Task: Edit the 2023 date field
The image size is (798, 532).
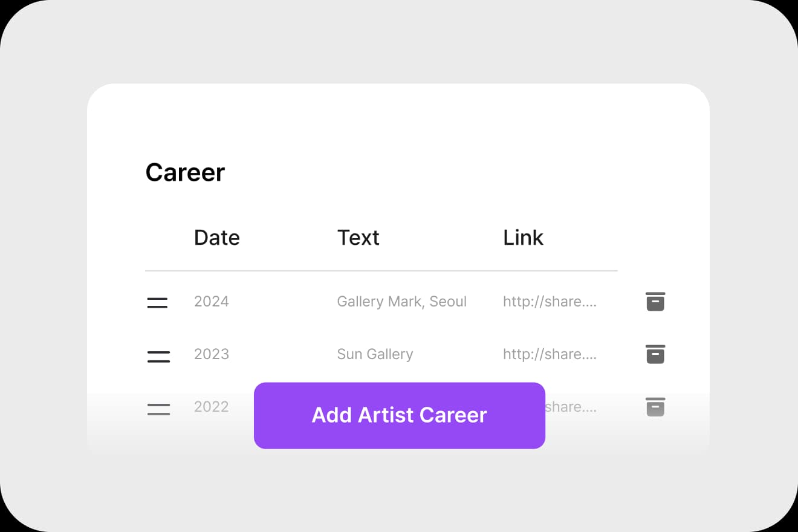Action: point(212,354)
